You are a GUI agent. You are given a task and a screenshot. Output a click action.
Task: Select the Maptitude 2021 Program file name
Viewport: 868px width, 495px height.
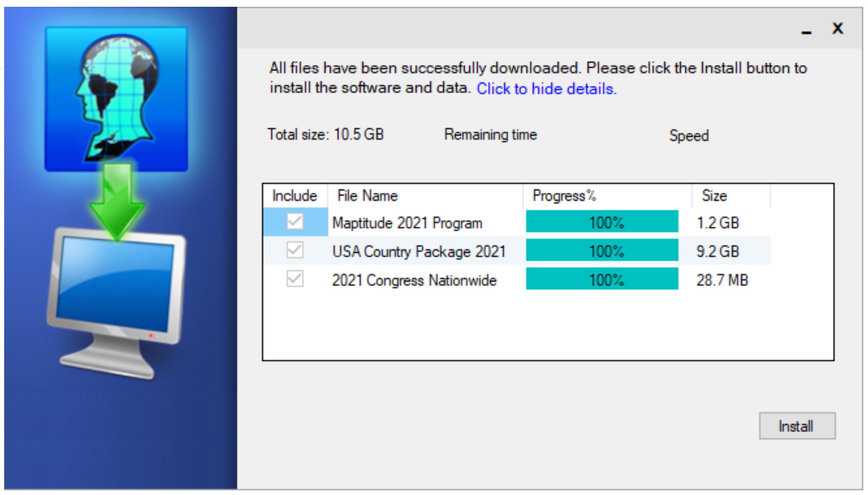(x=407, y=223)
